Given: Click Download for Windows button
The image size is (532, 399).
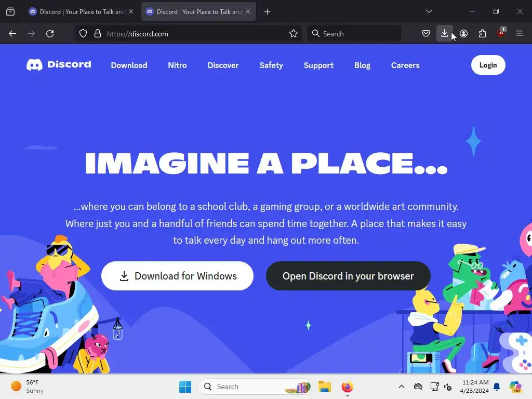Looking at the screenshot, I should point(177,276).
